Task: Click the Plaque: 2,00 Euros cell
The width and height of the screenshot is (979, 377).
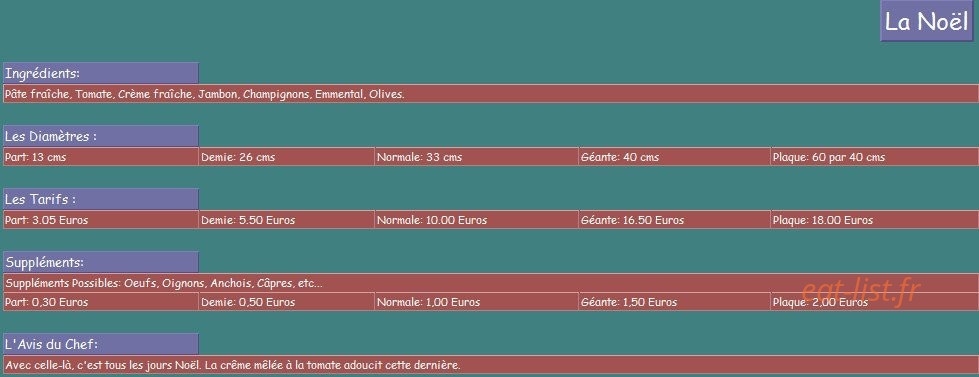Action: click(x=875, y=302)
